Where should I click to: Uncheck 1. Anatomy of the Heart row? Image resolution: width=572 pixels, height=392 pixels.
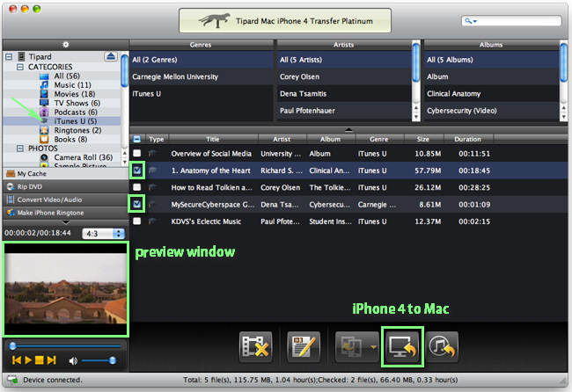[136, 171]
